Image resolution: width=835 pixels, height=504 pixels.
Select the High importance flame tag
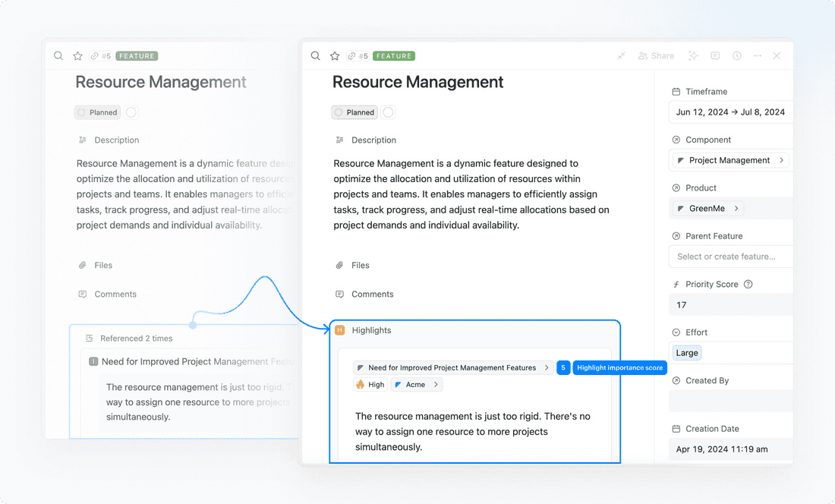coord(370,385)
